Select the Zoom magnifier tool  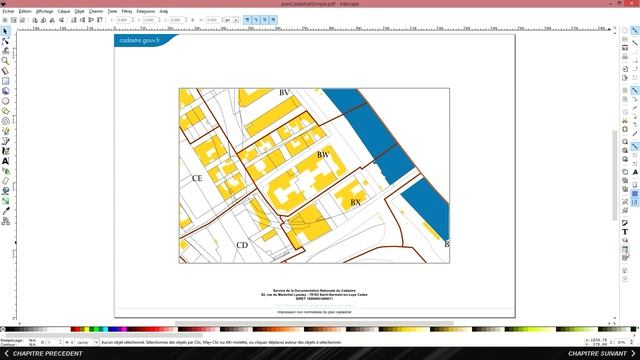5,61
